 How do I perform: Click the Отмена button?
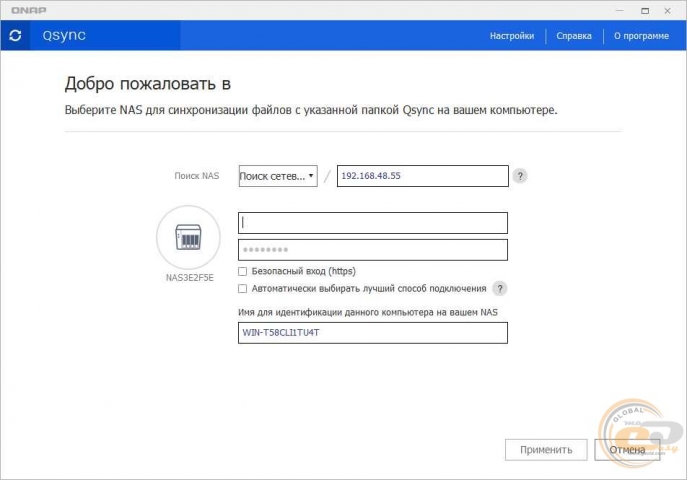coord(627,450)
